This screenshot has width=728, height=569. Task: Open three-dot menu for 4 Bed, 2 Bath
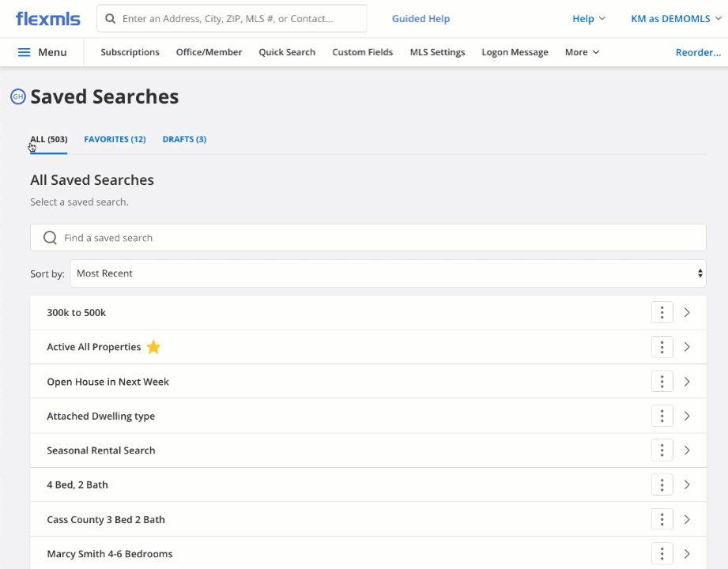(x=662, y=484)
